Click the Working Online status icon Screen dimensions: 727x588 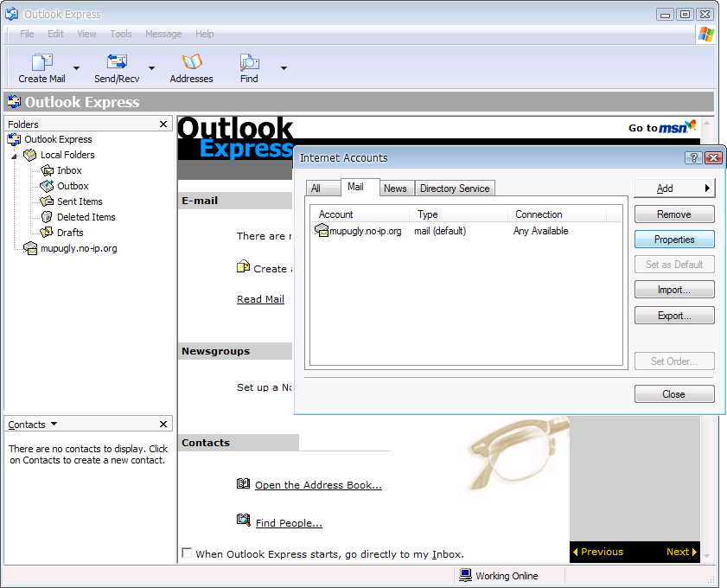465,575
